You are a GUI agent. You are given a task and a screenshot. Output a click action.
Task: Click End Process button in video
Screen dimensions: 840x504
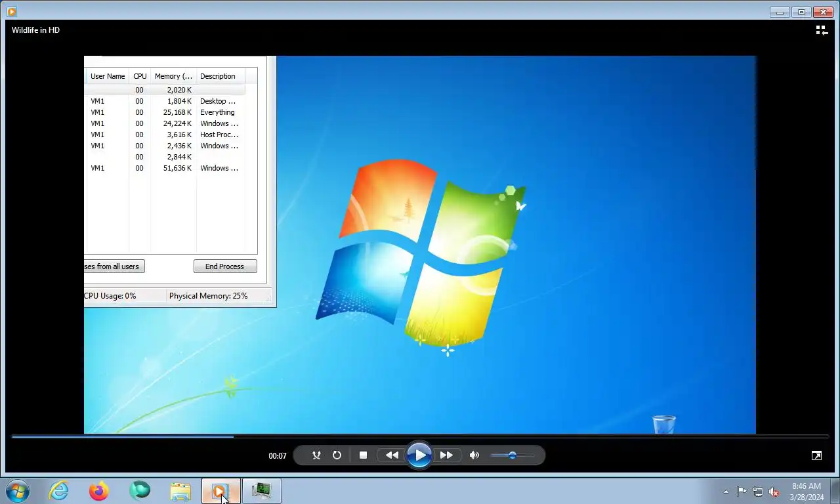point(225,266)
